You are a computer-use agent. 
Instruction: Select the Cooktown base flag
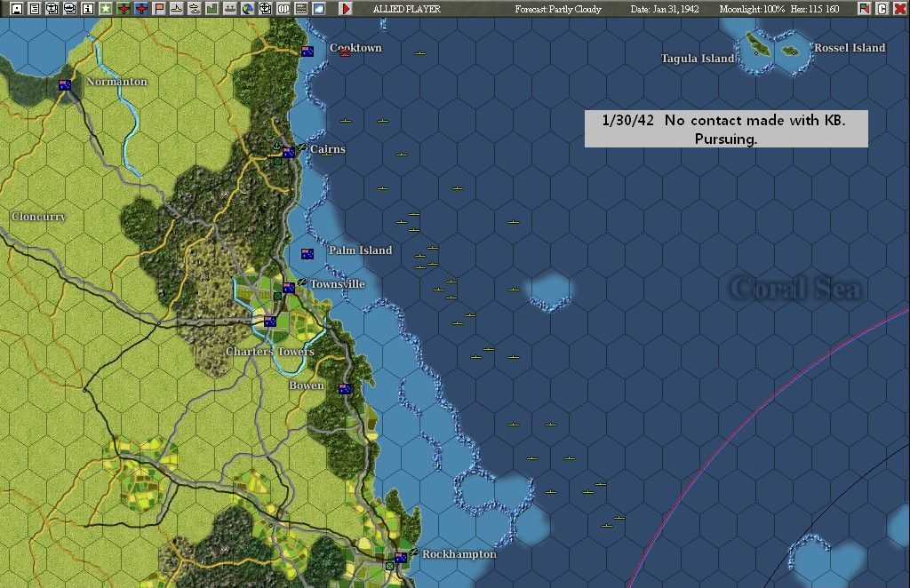pyautogui.click(x=307, y=51)
